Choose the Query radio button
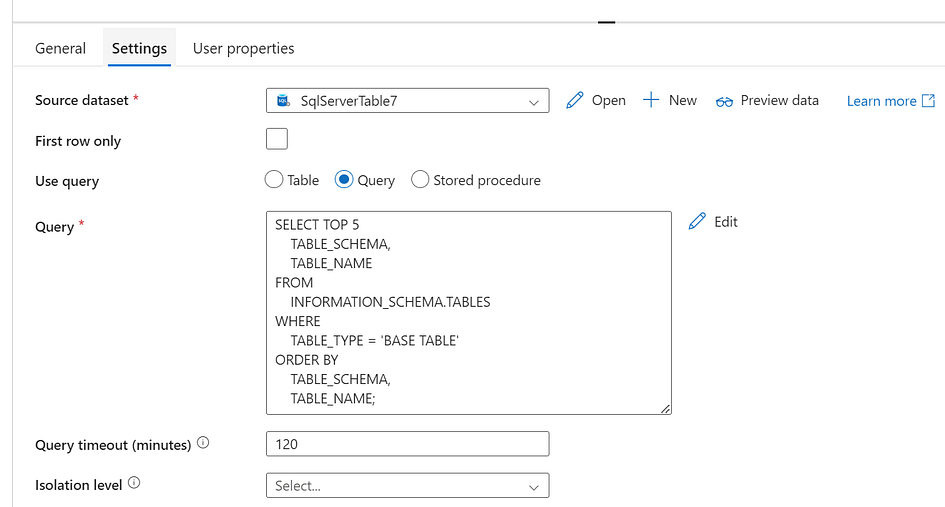Image resolution: width=945 pixels, height=507 pixels. (x=344, y=180)
